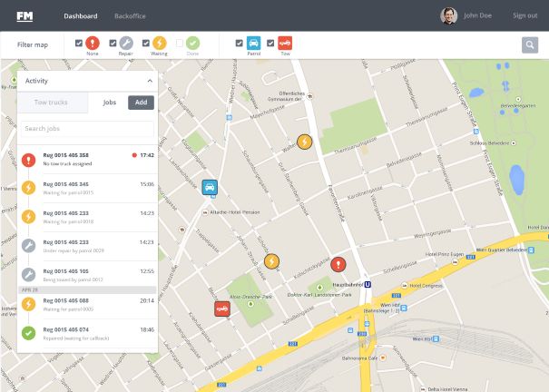The width and height of the screenshot is (549, 392).
Task: Toggle the Repair filter checkbox
Action: pyautogui.click(x=113, y=43)
